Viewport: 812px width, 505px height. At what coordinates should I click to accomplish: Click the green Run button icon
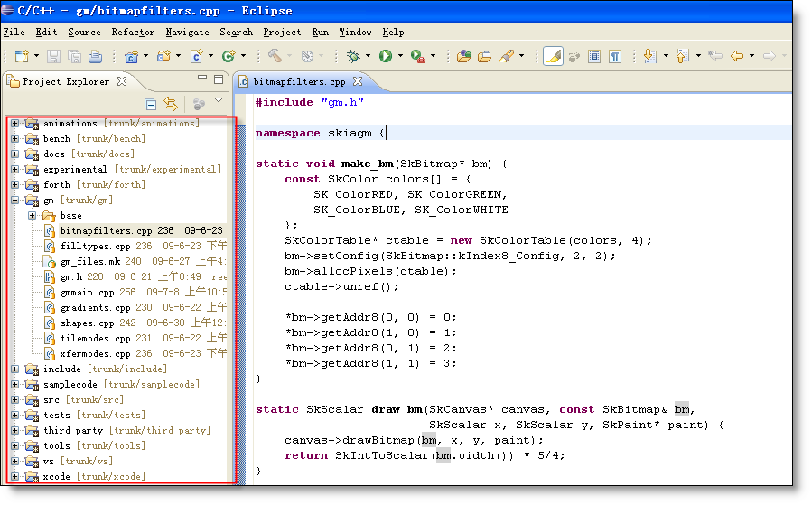coord(386,56)
